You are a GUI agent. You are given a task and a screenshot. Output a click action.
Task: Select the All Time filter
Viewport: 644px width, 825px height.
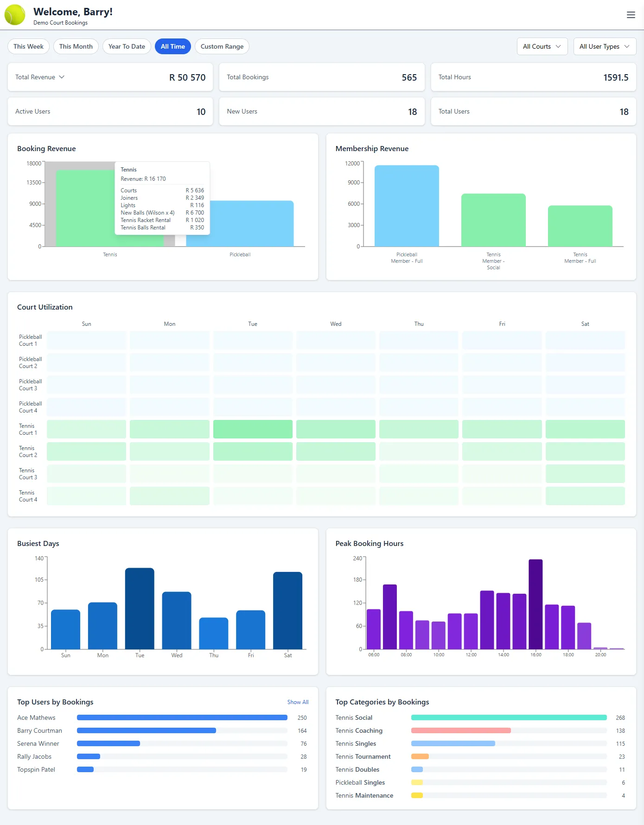coord(173,46)
